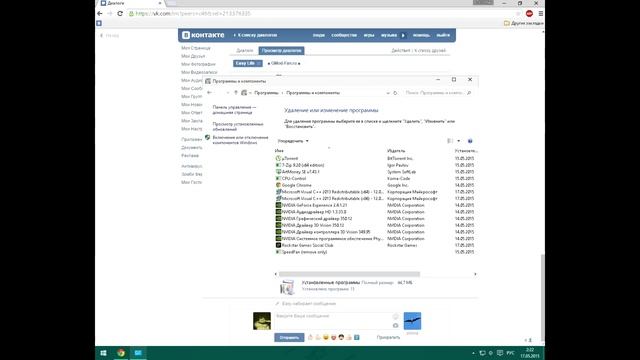
Task: Sort by the Издатель column header
Action: [x=396, y=151]
